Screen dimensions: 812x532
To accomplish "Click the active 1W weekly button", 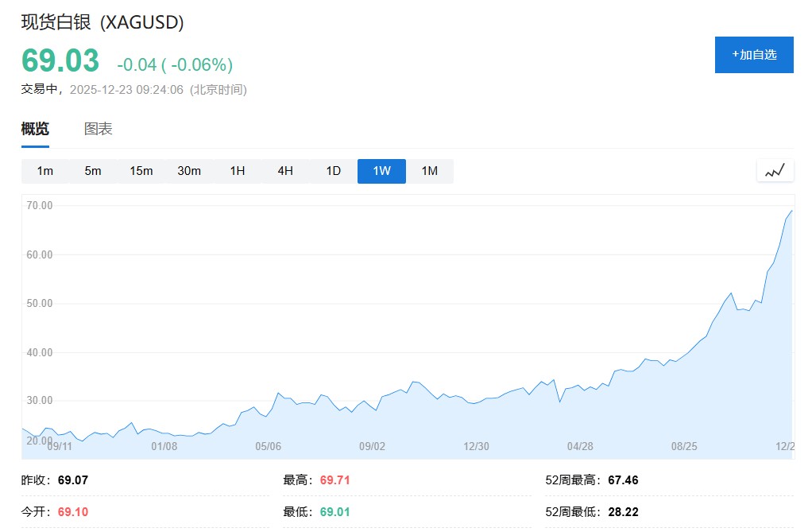I will coord(381,171).
